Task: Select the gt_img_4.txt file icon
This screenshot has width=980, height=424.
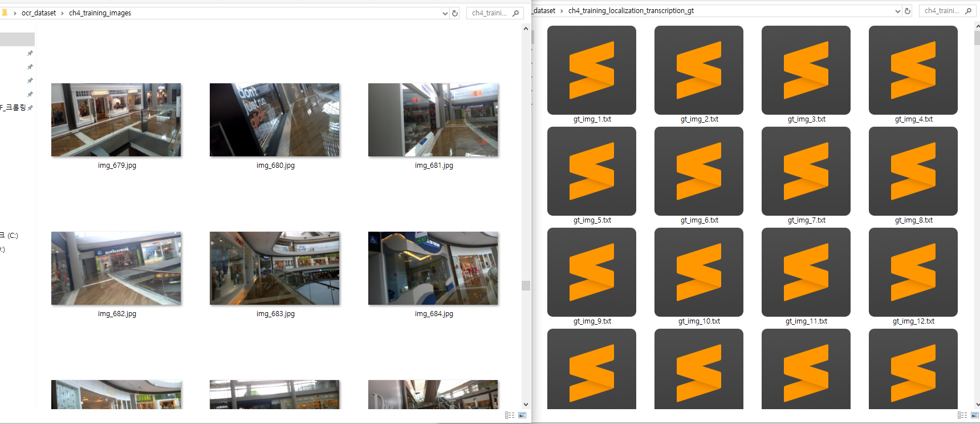Action: [x=913, y=70]
